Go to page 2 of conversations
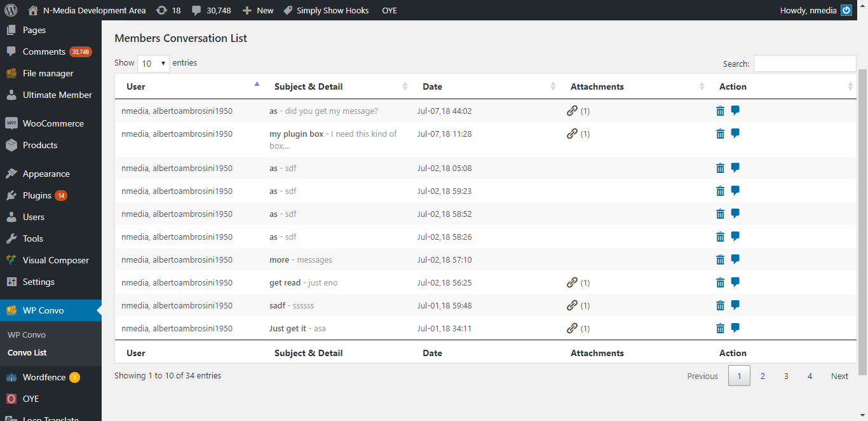868x421 pixels. pos(763,376)
